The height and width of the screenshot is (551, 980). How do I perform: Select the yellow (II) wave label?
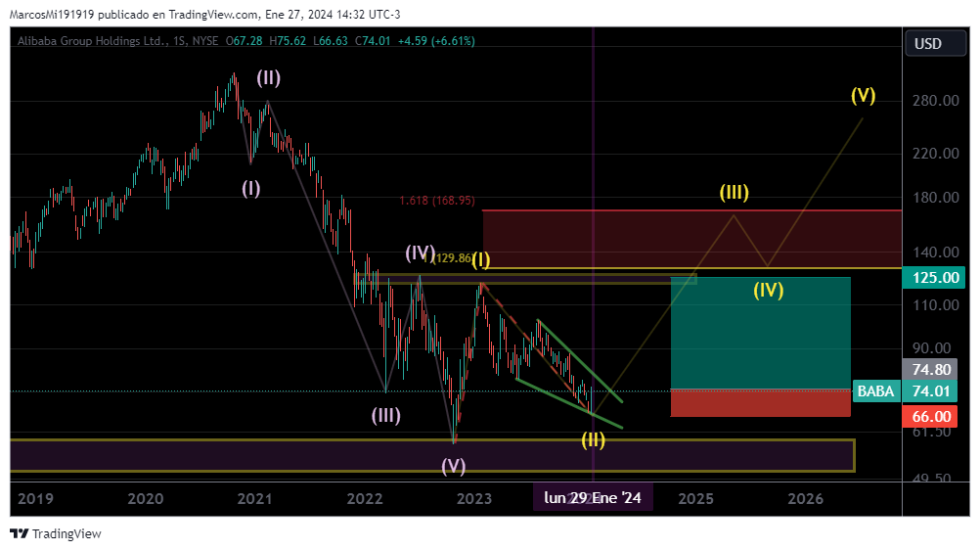pos(593,440)
